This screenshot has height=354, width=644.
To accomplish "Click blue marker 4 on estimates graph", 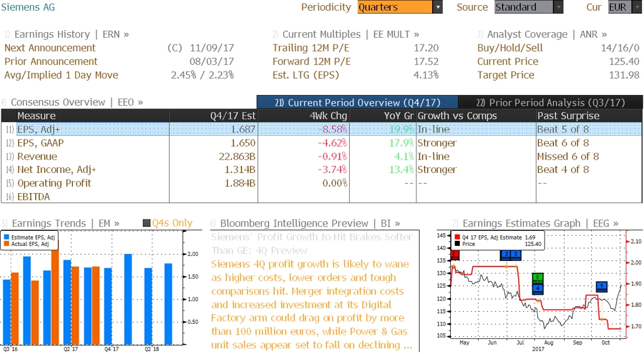I will pos(538,289).
